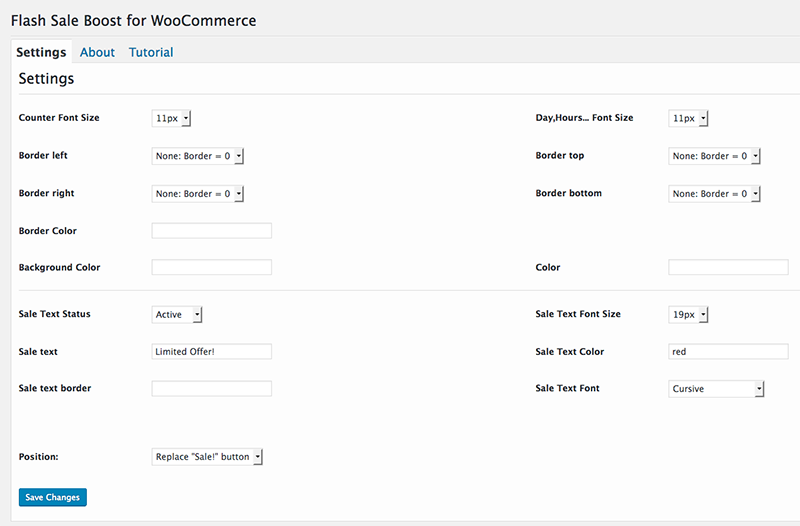Expand the Border top dropdown
Image resolution: width=800 pixels, height=526 pixels.
714,156
